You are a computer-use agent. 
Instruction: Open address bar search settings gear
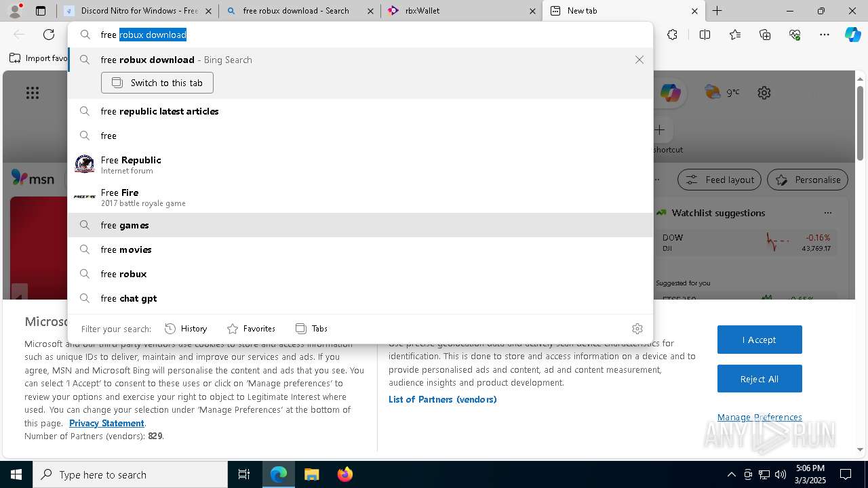(637, 329)
